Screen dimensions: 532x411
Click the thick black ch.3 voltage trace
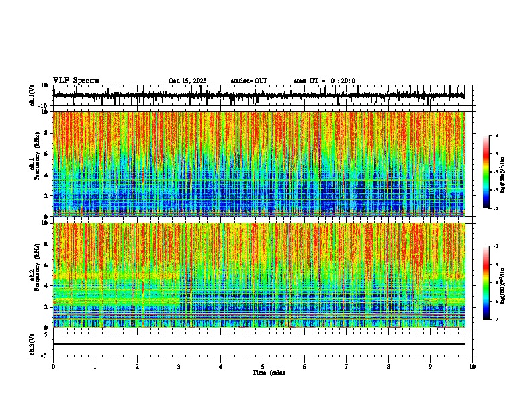tap(259, 344)
